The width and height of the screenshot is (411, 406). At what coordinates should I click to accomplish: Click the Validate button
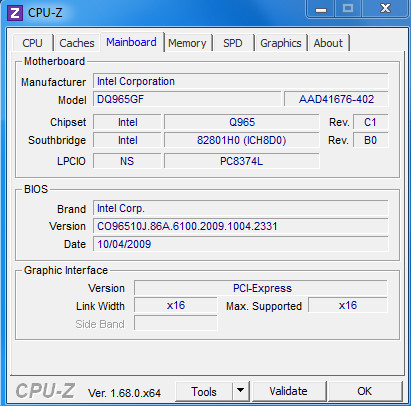[289, 391]
